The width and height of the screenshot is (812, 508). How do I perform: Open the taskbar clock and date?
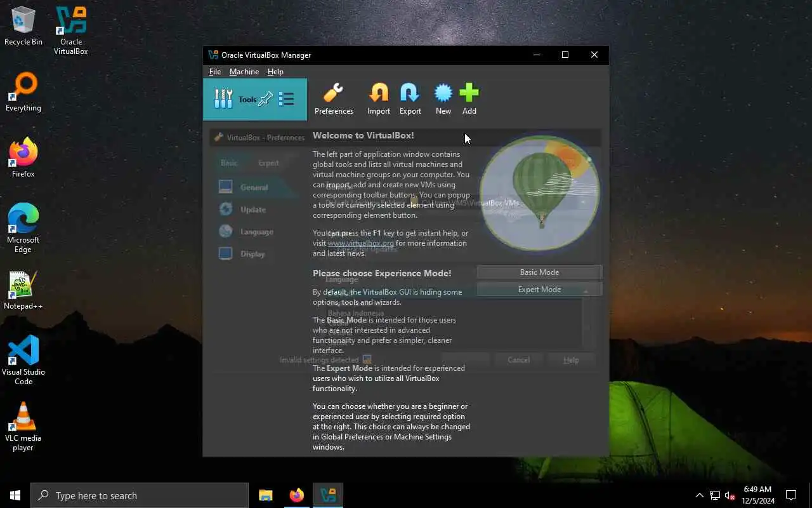757,495
